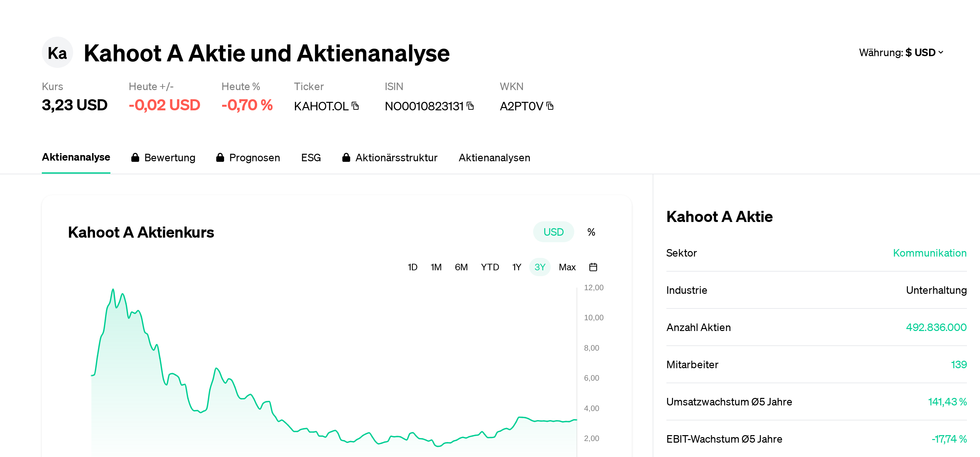Open the Währung currency dropdown
The height and width of the screenshot is (457, 980).
901,53
